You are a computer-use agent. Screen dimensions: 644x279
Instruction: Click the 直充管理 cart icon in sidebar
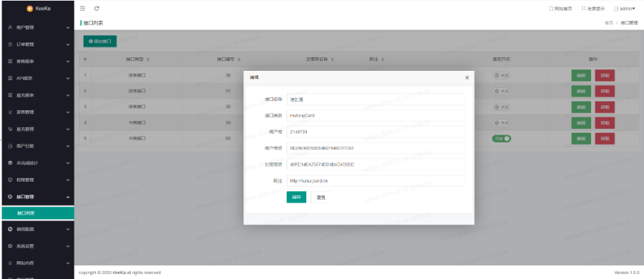point(10,129)
